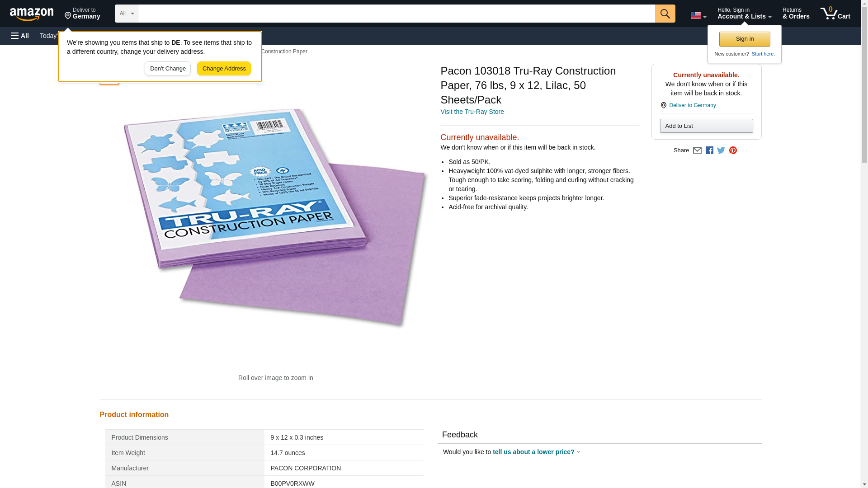Viewport: 868px width, 488px height.
Task: Open the shopping cart icon
Action: point(835,13)
